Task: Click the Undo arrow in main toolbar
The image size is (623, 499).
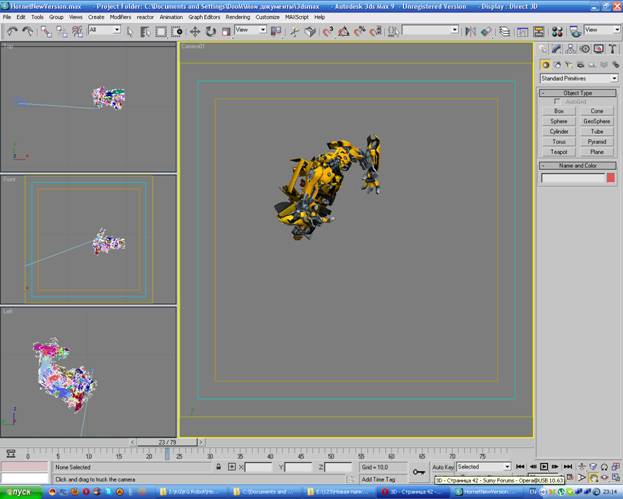Action: (x=11, y=31)
